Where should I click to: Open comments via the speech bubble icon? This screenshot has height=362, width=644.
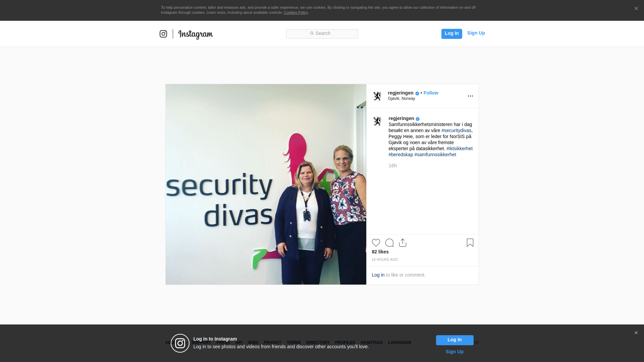389,243
